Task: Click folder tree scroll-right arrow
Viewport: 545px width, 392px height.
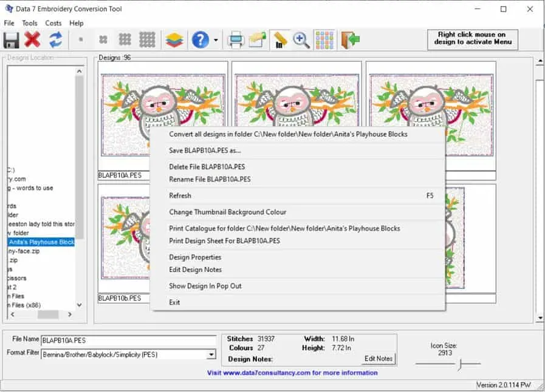Action: coord(70,314)
